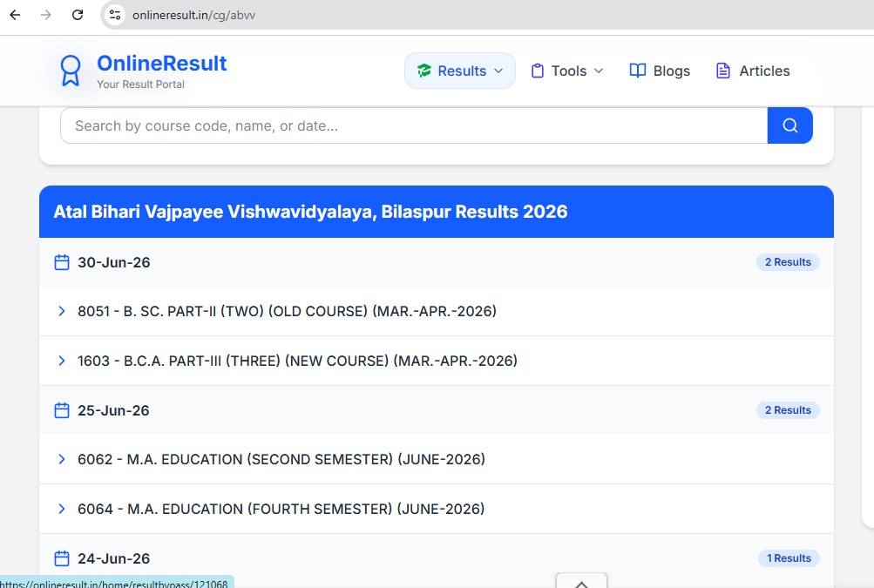Image resolution: width=874 pixels, height=588 pixels.
Task: Open the Results dropdown menu
Action: click(x=460, y=71)
